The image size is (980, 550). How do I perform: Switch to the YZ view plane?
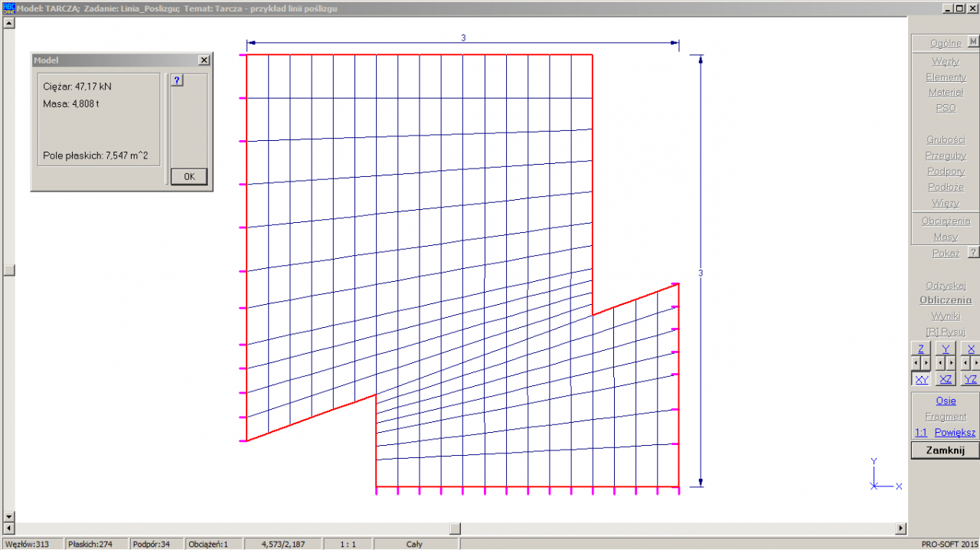971,379
